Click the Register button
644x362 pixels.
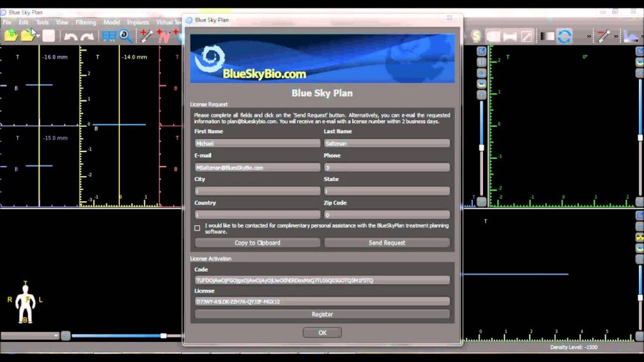click(x=322, y=314)
